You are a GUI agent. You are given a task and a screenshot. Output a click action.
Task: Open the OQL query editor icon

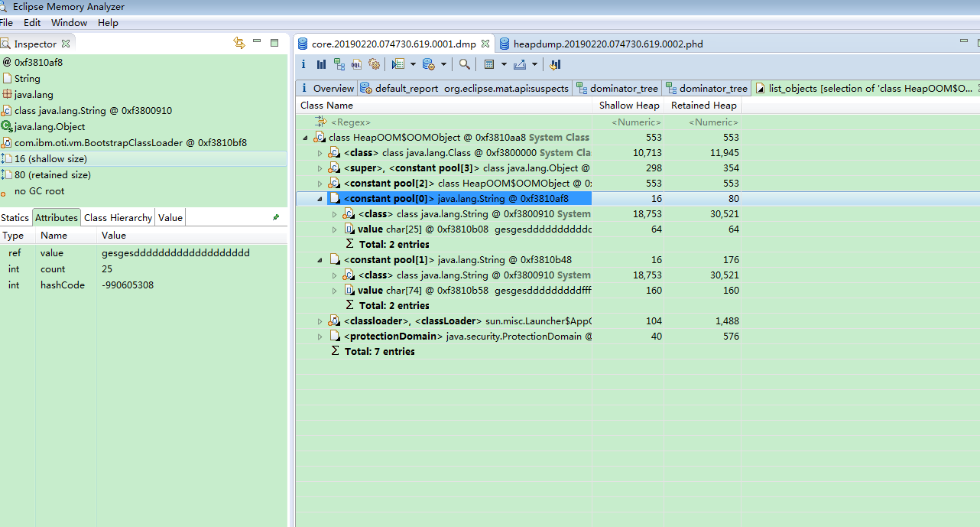356,65
